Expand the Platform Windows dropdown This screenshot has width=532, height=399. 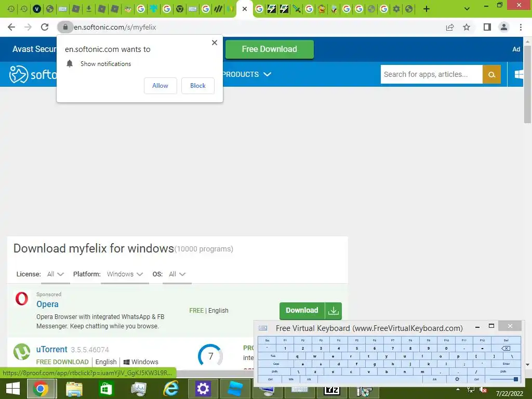pyautogui.click(x=125, y=274)
